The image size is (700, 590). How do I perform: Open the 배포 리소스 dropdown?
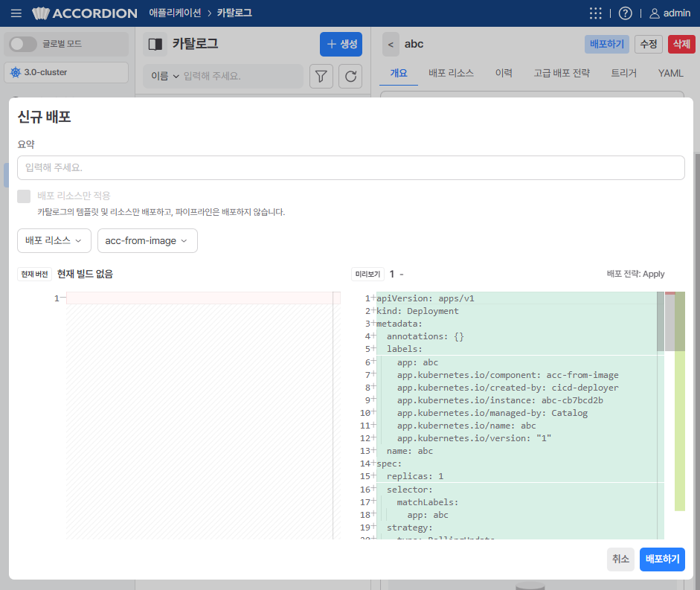click(x=54, y=241)
